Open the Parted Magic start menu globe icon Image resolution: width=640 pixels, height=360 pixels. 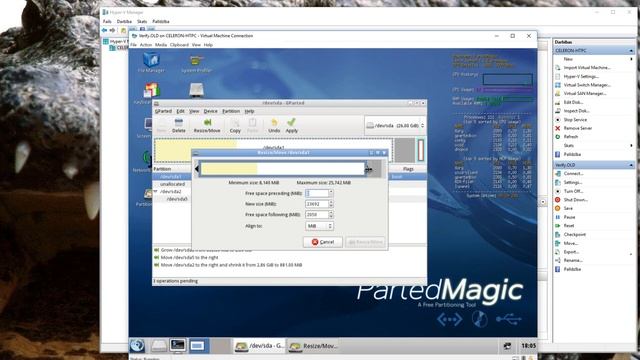(138, 345)
